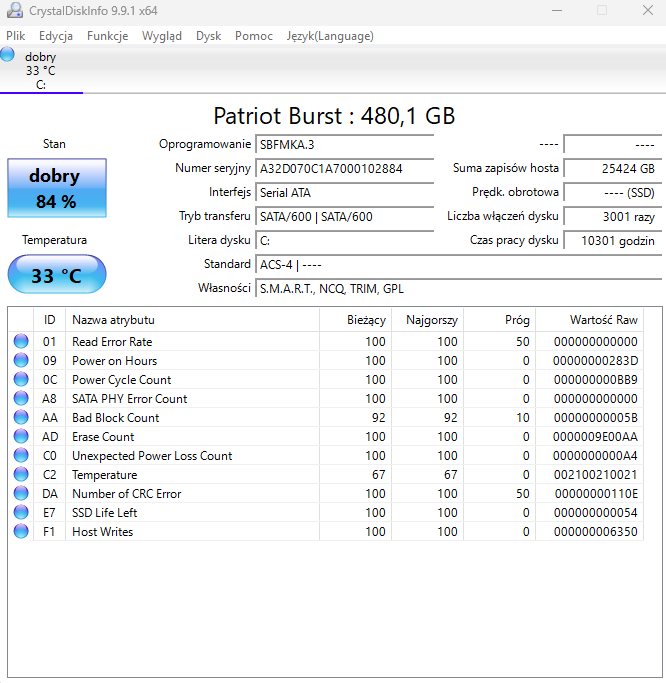Select the Power Cycle Count row name

(122, 380)
